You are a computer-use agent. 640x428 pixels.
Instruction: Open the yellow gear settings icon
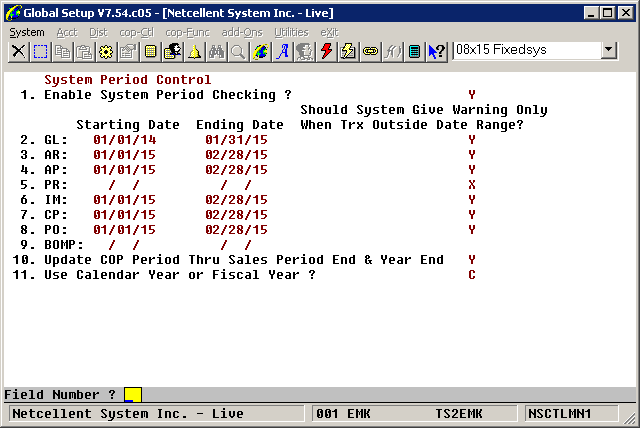[x=106, y=51]
